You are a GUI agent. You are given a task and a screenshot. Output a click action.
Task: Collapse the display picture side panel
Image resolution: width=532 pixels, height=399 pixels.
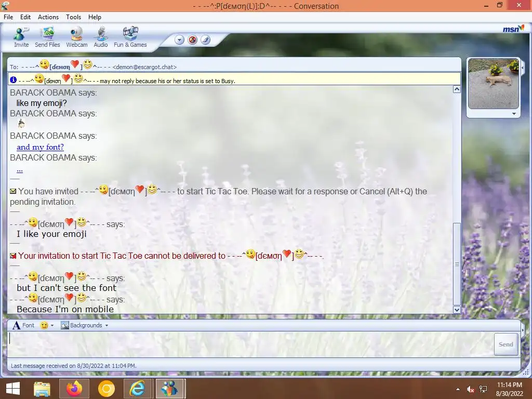coord(523,68)
